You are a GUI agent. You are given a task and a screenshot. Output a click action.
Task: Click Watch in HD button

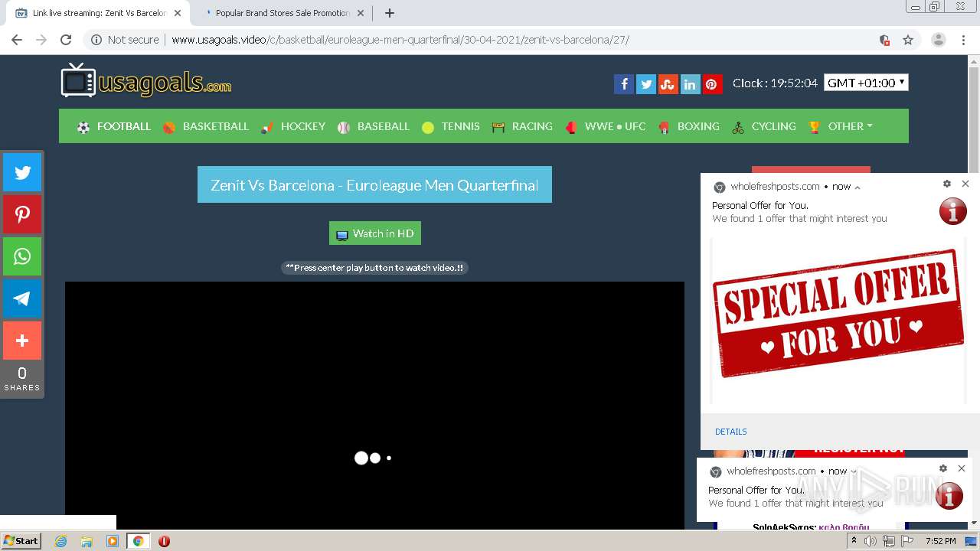375,233
